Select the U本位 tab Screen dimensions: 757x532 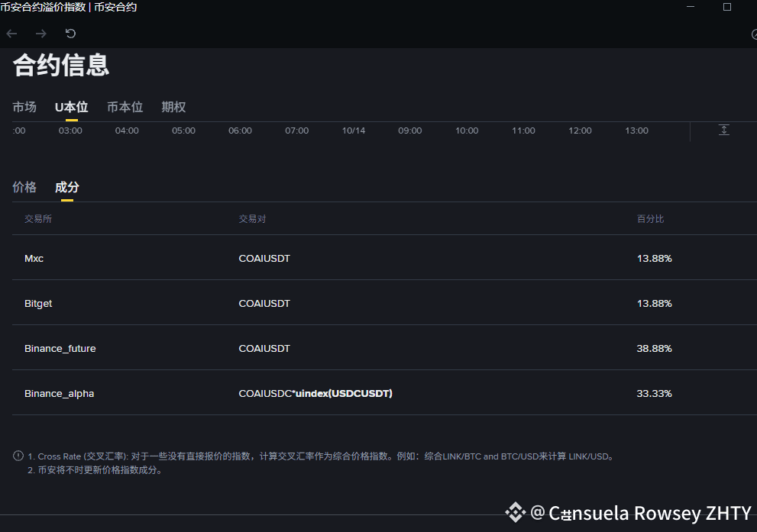point(72,107)
